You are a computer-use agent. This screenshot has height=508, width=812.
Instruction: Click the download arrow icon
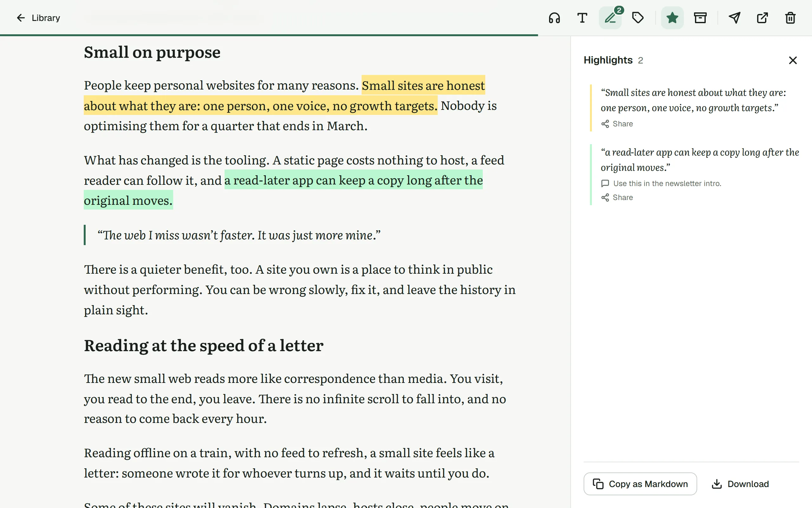pos(717,484)
